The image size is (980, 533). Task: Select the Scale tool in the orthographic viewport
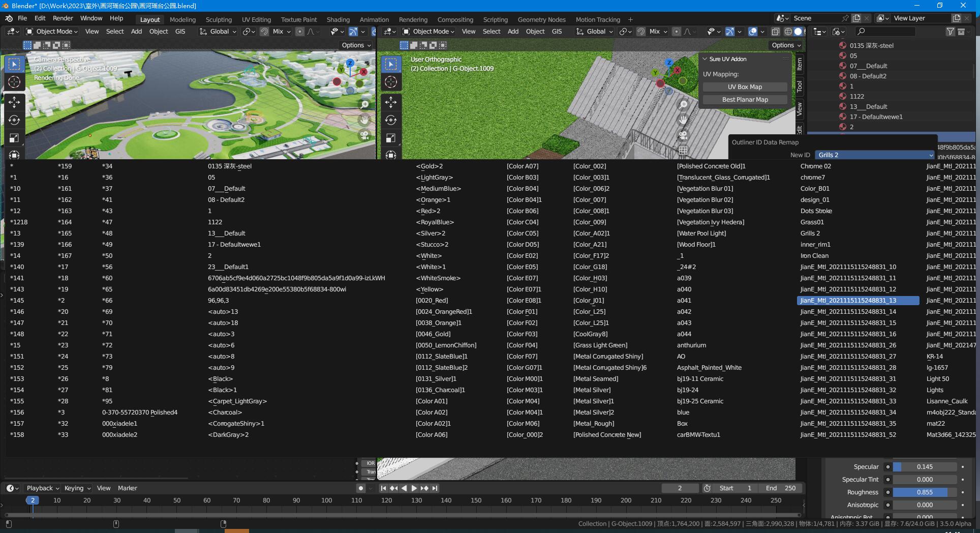click(x=390, y=138)
